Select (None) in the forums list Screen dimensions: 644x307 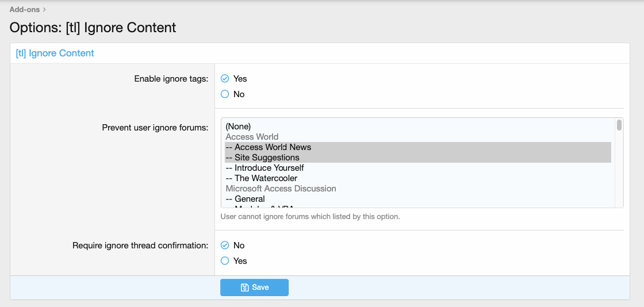pyautogui.click(x=238, y=126)
